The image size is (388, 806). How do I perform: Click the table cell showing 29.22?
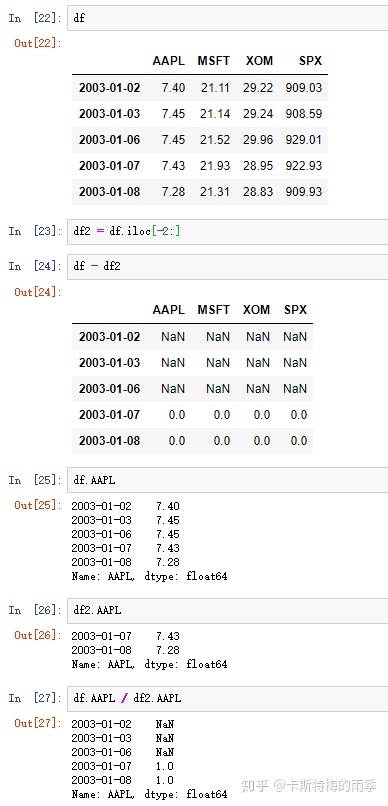click(258, 88)
